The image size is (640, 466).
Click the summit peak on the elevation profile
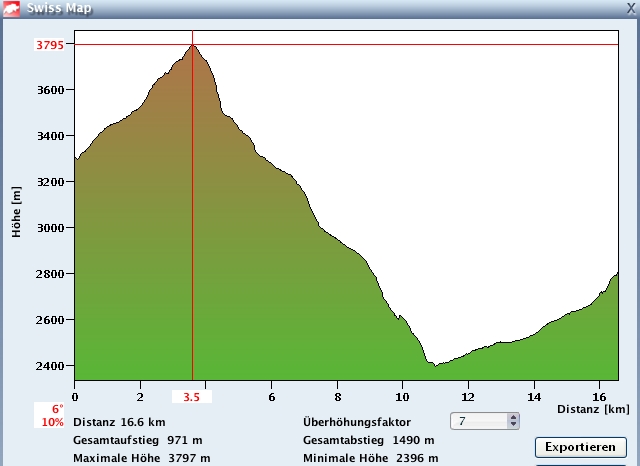click(192, 46)
